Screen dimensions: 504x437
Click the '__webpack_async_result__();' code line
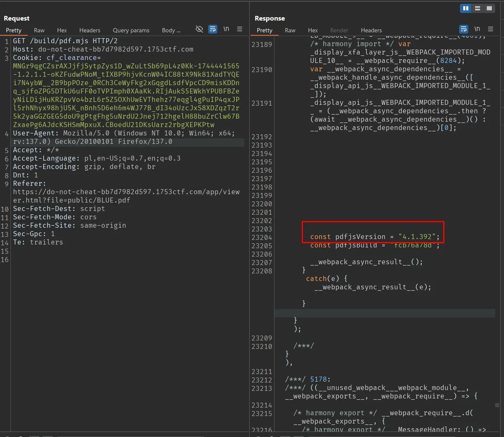[367, 262]
